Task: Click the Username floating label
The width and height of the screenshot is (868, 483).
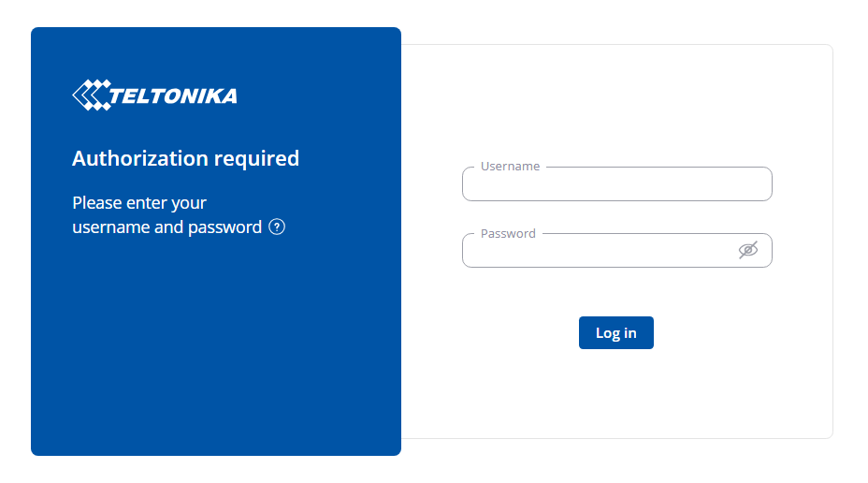Action: [510, 167]
